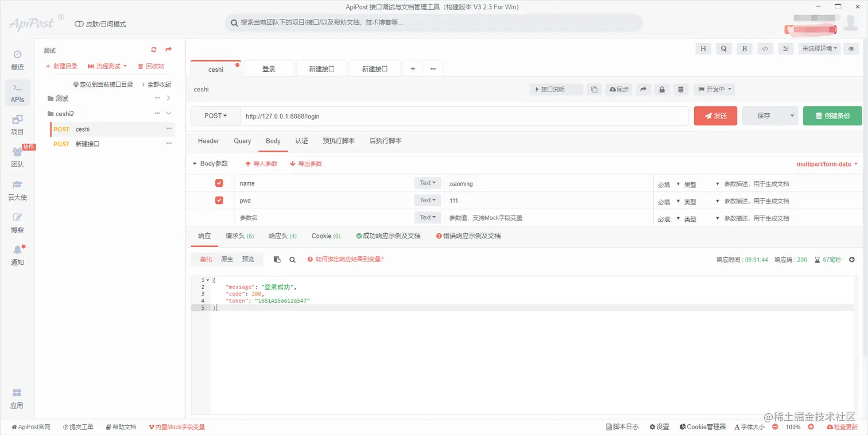Open the APIs section in the sidebar

point(17,93)
